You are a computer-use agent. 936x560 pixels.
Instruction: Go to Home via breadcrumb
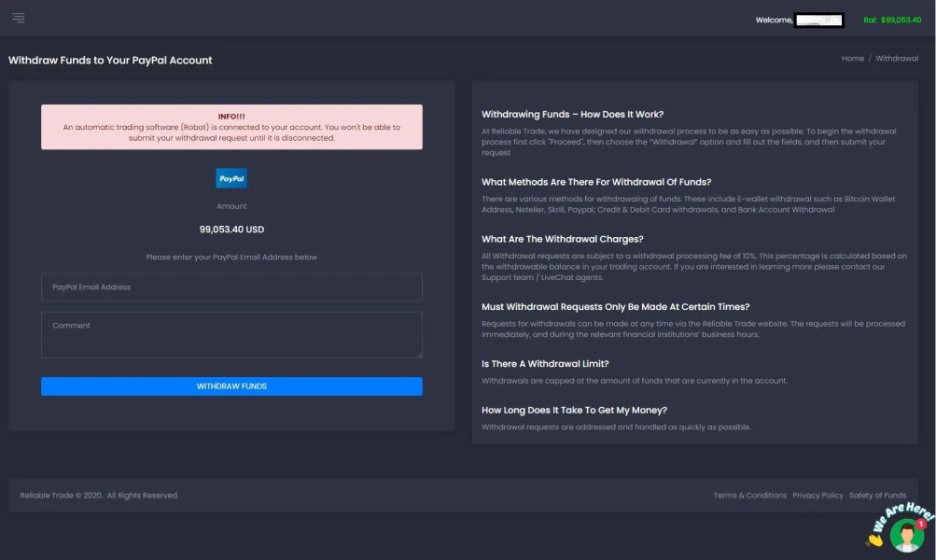[853, 59]
